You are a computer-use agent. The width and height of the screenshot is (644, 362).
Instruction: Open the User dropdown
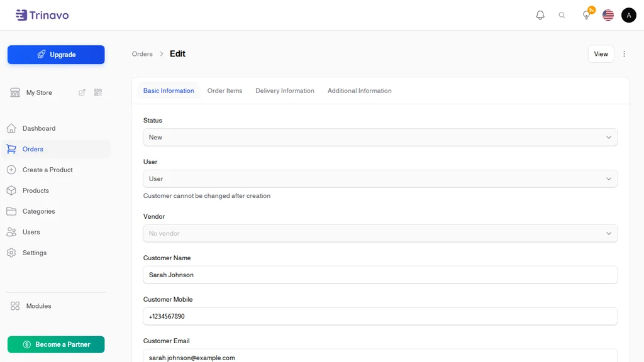pyautogui.click(x=380, y=179)
